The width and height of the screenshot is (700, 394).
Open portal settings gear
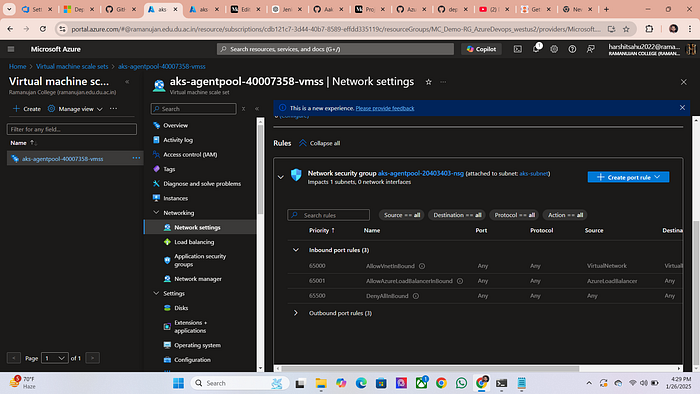pyautogui.click(x=554, y=49)
